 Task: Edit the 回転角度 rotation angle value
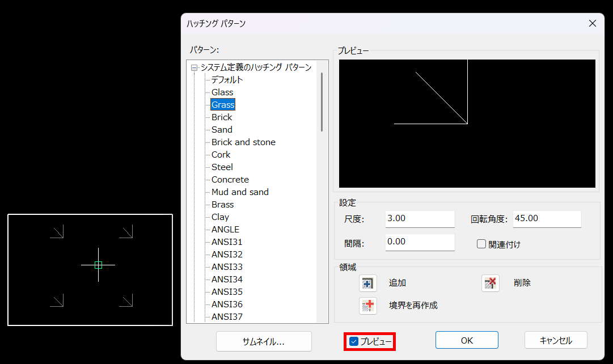[x=547, y=219]
